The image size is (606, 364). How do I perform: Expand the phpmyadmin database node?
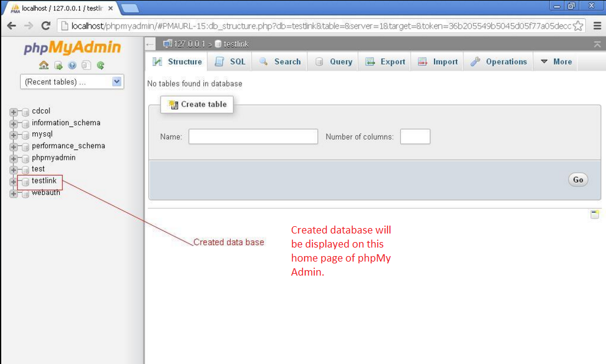click(x=13, y=159)
